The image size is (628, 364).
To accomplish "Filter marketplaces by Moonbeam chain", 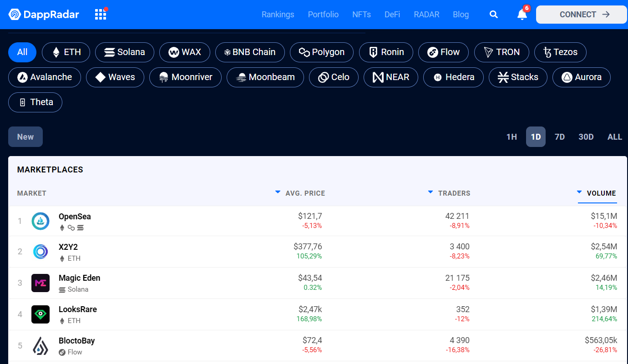I will [265, 77].
